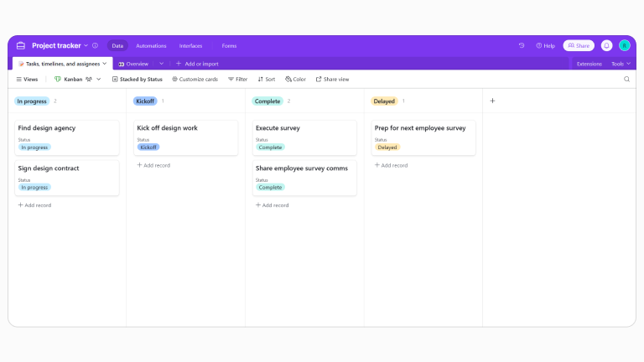Open the Extensions panel

coord(589,64)
